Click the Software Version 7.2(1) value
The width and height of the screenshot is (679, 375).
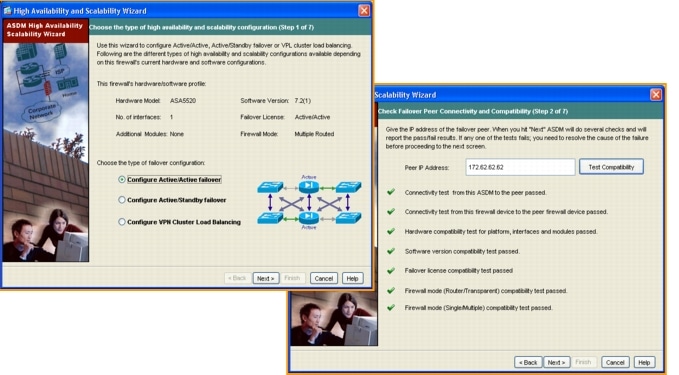302,100
